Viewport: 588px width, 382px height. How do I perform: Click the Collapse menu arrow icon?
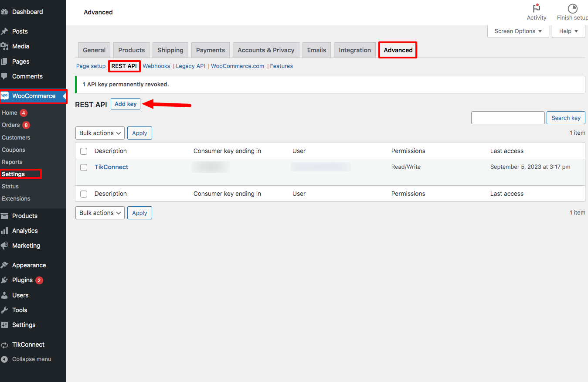pos(5,359)
